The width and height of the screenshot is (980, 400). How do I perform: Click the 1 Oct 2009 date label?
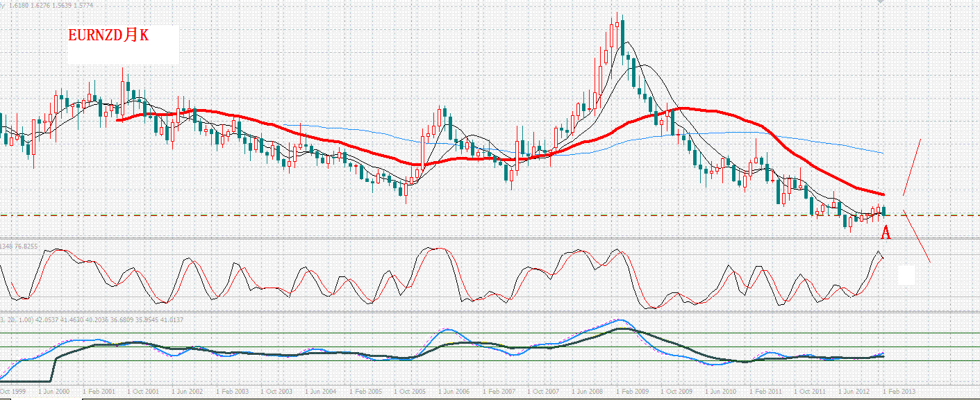(x=676, y=392)
